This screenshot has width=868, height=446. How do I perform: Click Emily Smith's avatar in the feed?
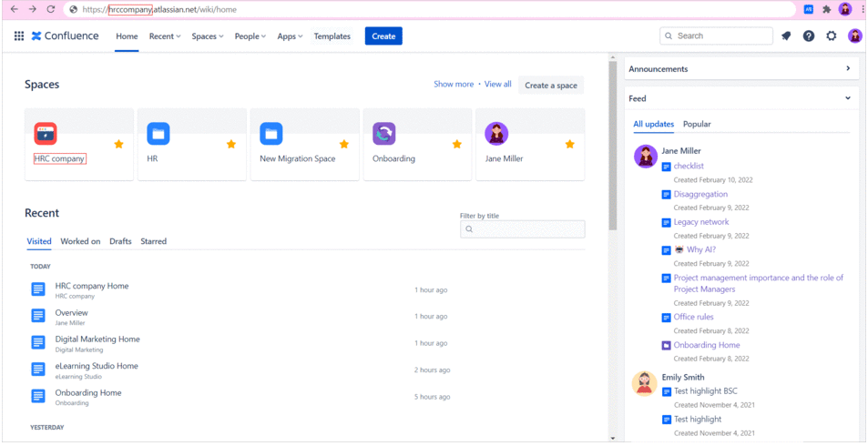point(644,383)
